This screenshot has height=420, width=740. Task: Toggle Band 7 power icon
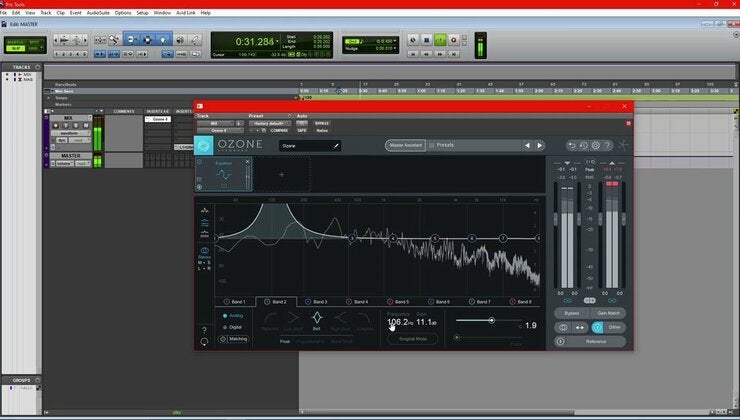click(x=471, y=302)
